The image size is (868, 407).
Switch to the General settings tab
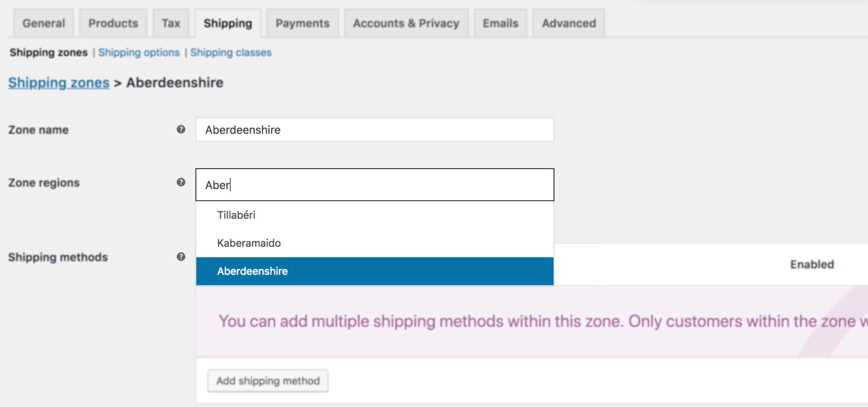point(43,23)
